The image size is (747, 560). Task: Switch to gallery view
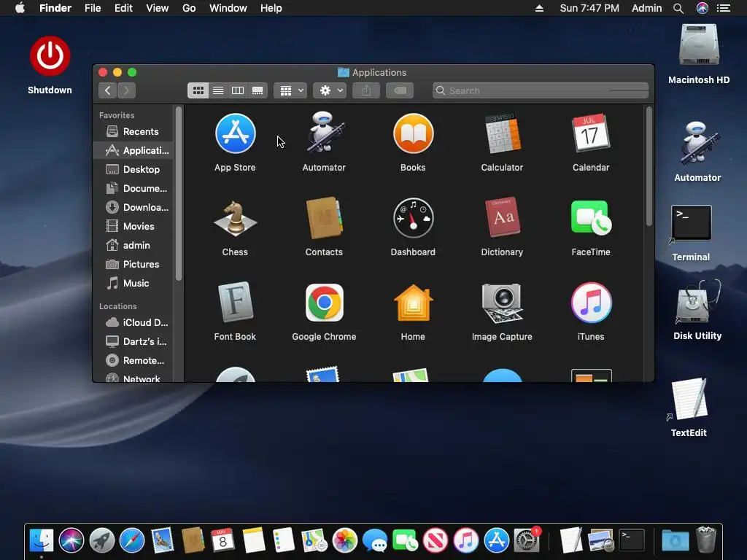click(258, 90)
